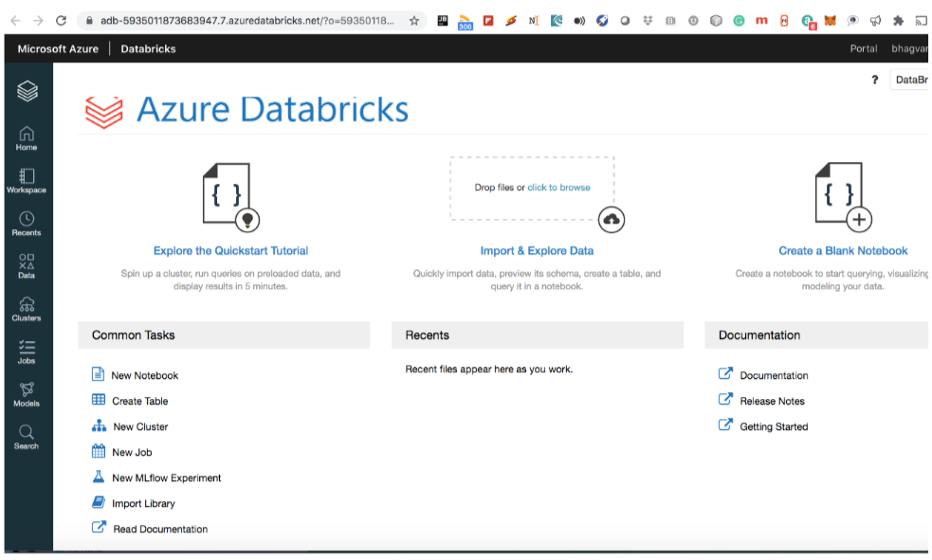Open Create a Blank Notebook link

pos(843,250)
